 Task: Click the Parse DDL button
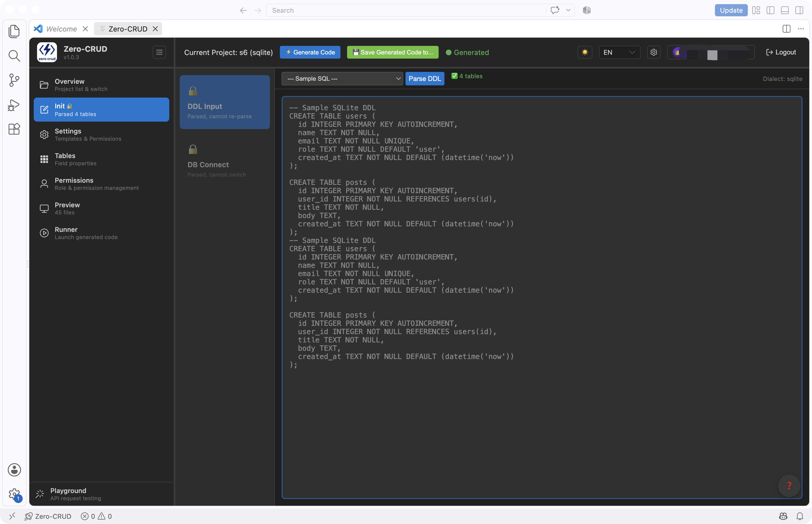click(425, 78)
